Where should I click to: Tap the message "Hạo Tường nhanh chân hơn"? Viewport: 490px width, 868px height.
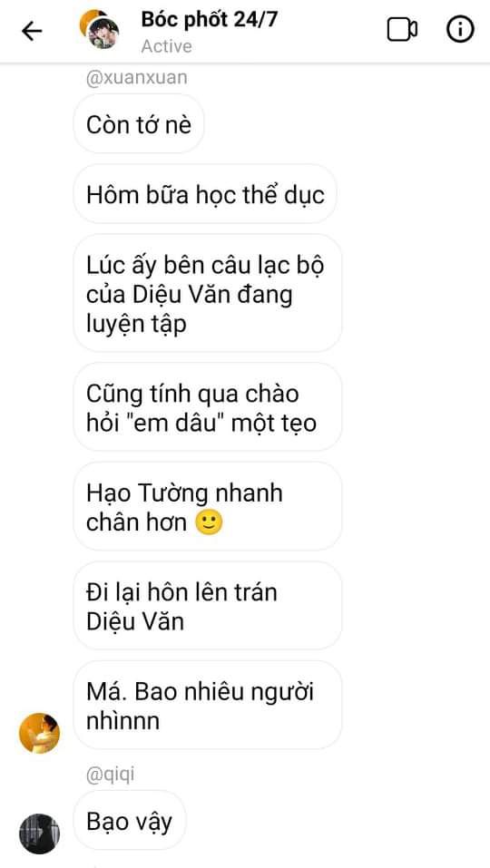[x=208, y=506]
